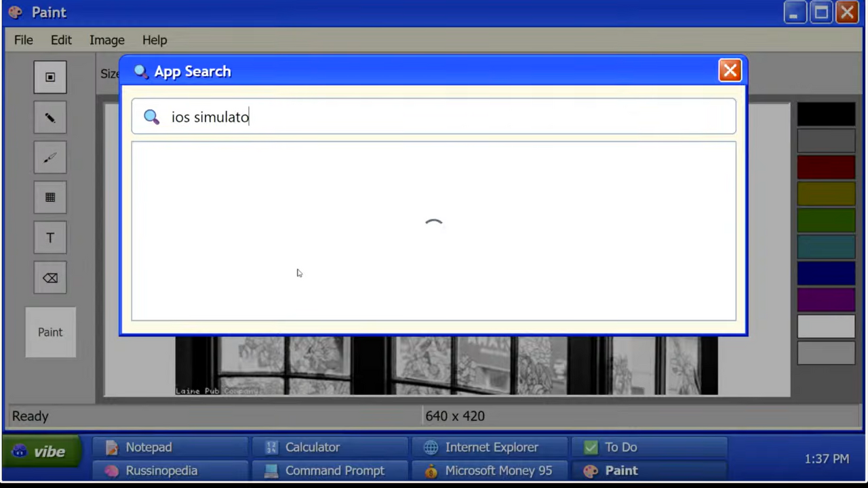Open the Help menu
The width and height of the screenshot is (868, 488).
click(155, 40)
